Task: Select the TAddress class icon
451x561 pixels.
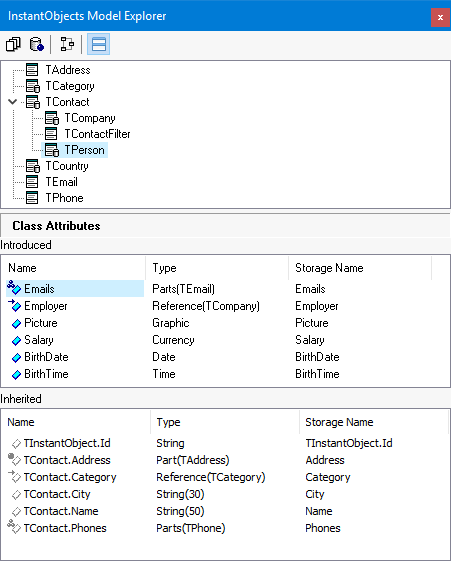Action: click(32, 70)
